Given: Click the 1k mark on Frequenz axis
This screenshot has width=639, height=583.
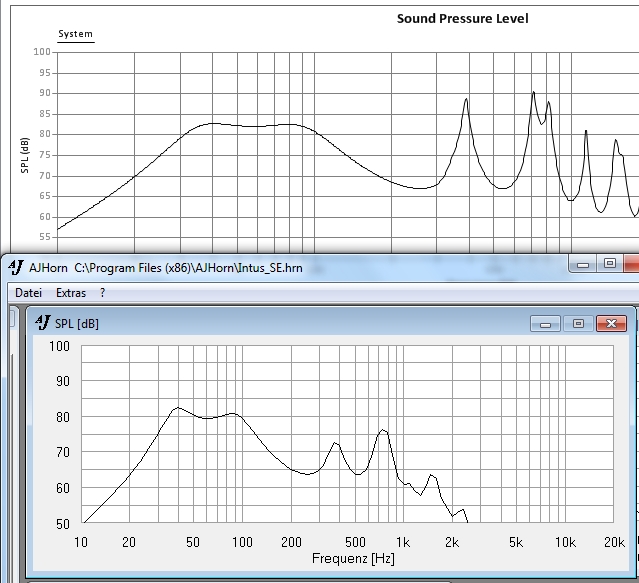Looking at the screenshot, I should 402,542.
